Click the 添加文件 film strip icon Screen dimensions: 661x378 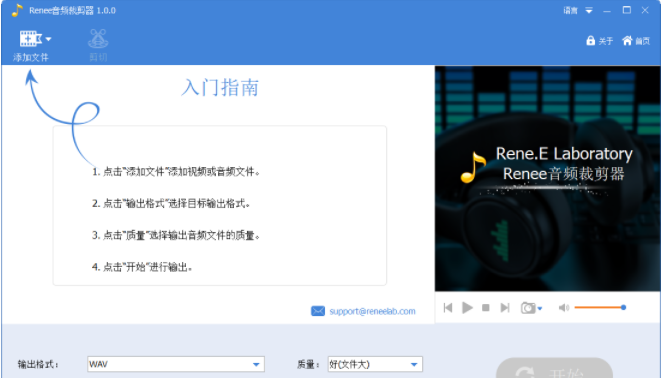coord(30,38)
